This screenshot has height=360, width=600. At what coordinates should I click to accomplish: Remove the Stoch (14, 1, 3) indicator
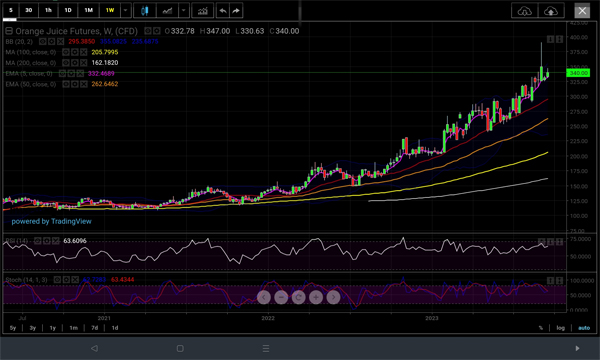coord(75,280)
